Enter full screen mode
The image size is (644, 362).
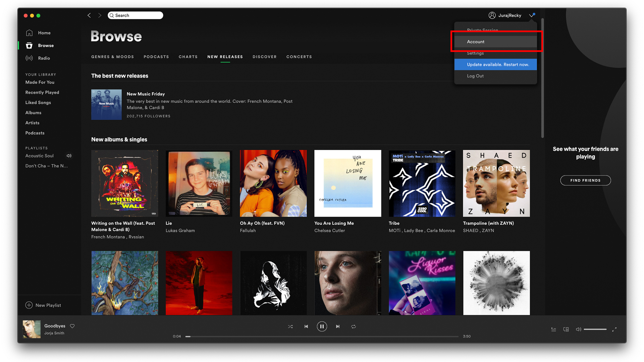pos(614,329)
